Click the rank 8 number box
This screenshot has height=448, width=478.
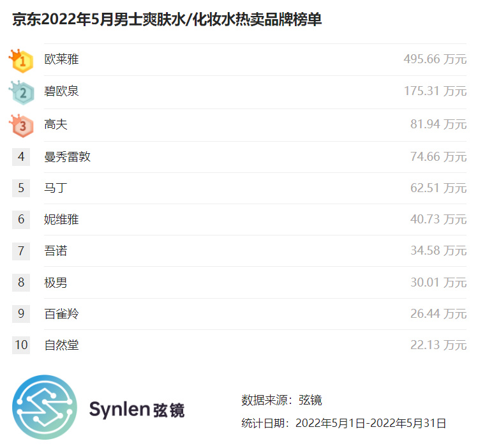(x=21, y=283)
